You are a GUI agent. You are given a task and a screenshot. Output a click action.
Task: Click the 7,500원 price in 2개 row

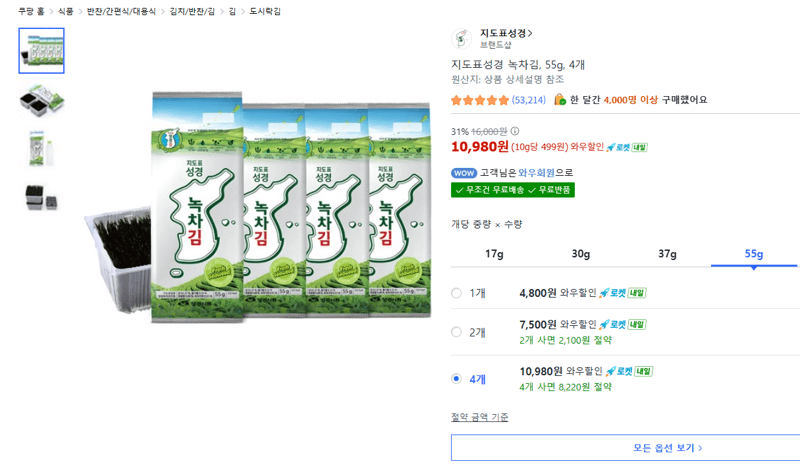click(x=538, y=325)
